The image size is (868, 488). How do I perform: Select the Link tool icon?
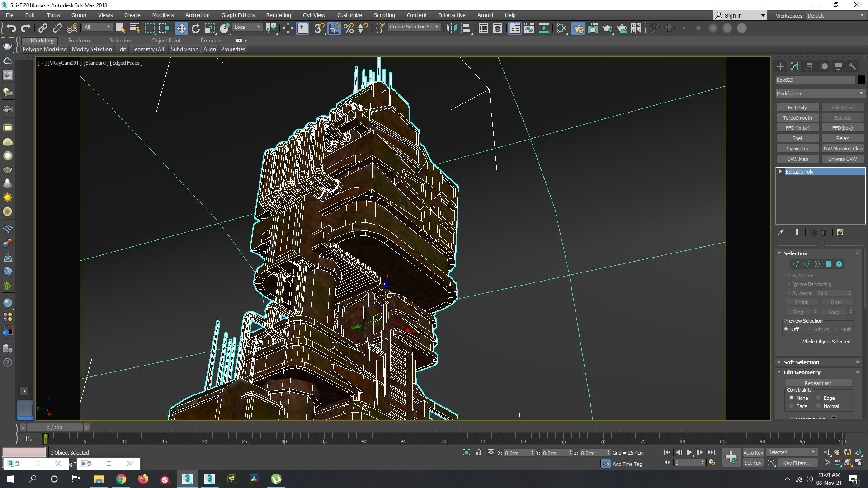42,28
